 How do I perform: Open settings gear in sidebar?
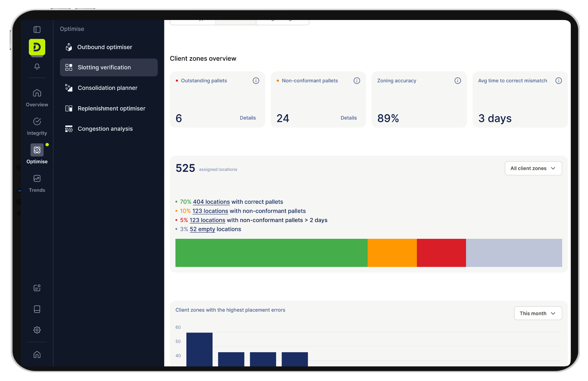click(37, 330)
